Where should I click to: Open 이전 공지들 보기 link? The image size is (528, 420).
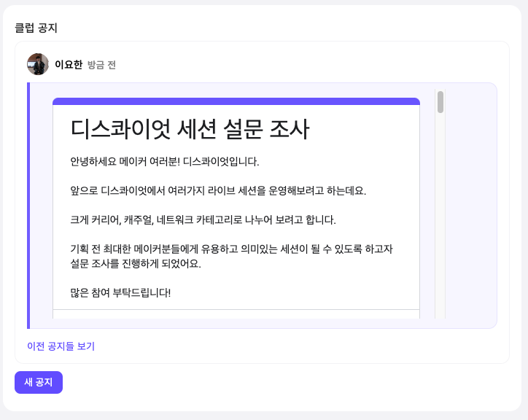61,346
